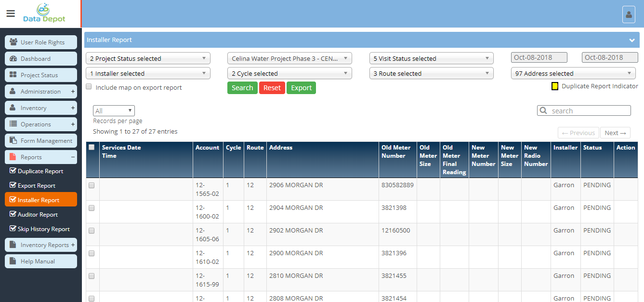
Task: Open the Project Status selected dropdown
Action: [148, 58]
